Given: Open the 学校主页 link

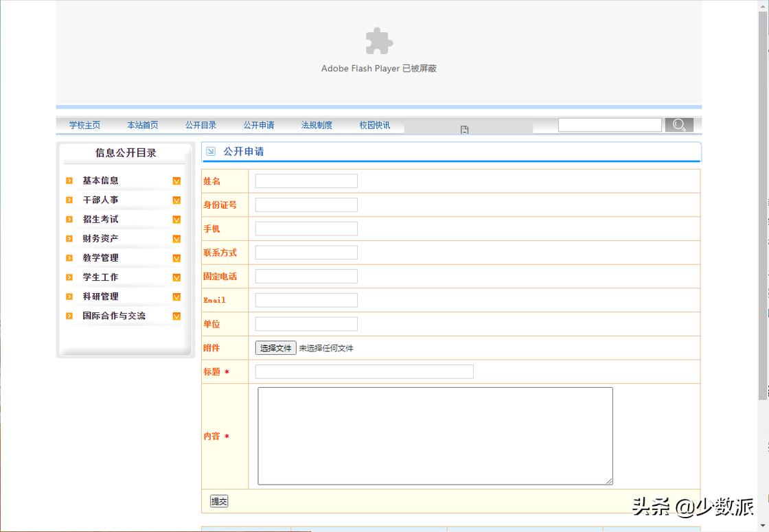Looking at the screenshot, I should click(x=84, y=125).
